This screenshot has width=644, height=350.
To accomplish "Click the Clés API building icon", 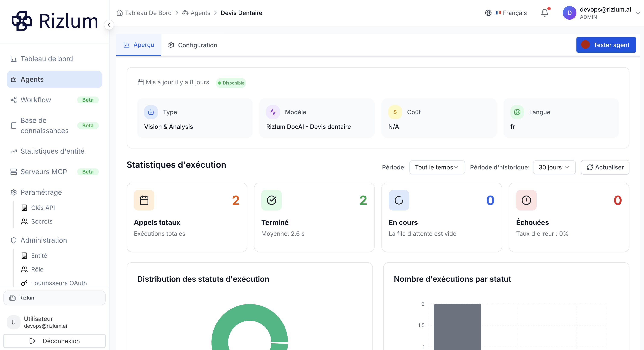I will (24, 208).
